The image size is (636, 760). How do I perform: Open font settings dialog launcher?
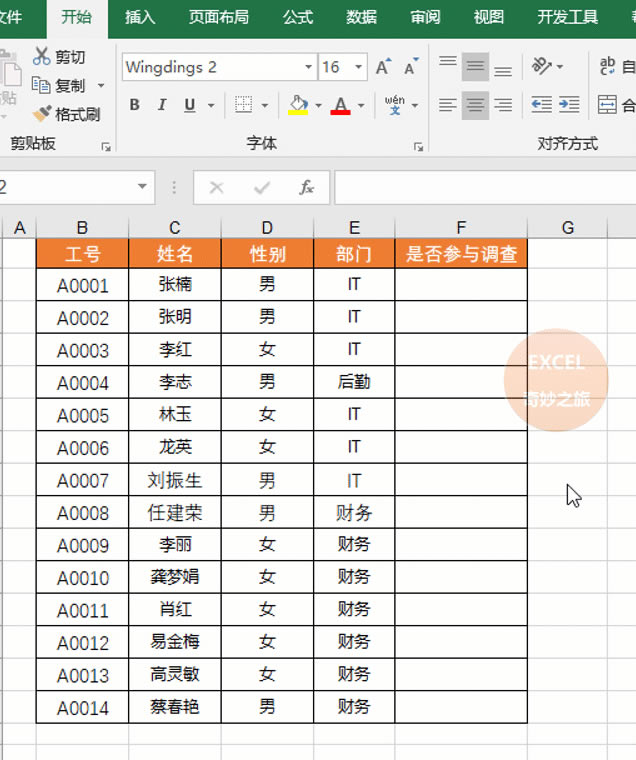[418, 147]
